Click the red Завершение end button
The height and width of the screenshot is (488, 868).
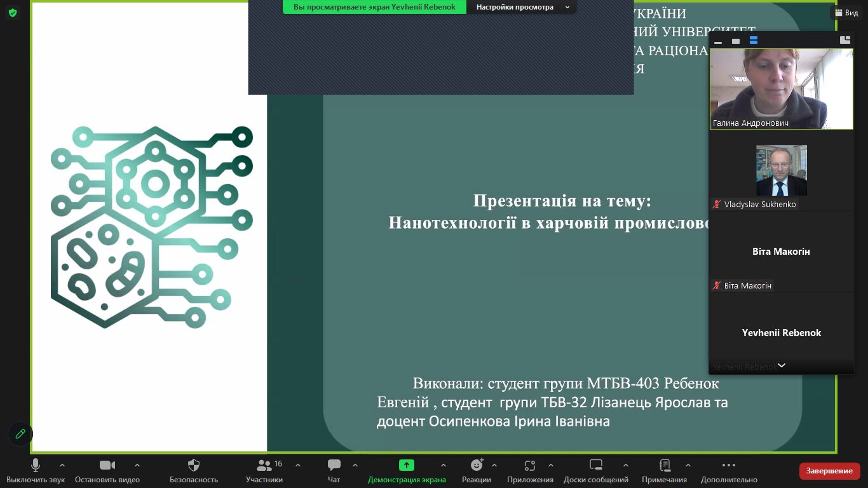click(x=829, y=471)
